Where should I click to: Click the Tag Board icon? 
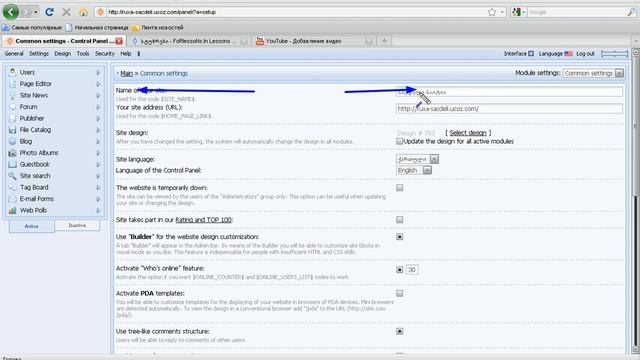(x=13, y=187)
